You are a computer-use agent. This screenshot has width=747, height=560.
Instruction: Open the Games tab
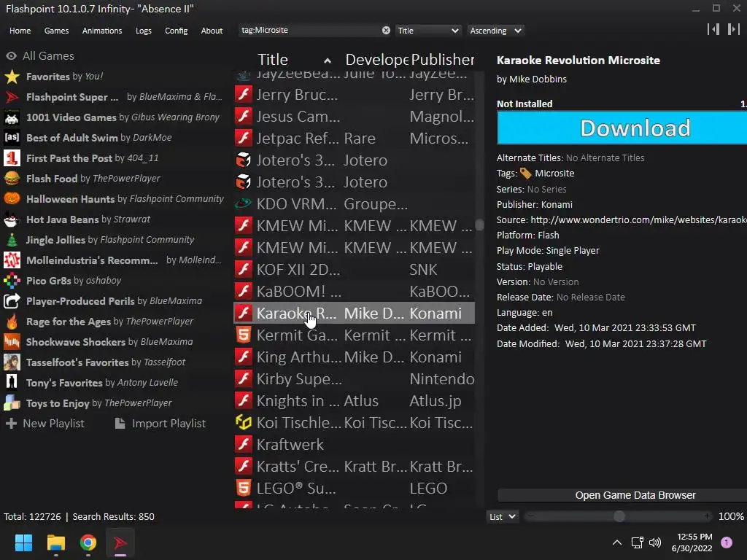click(x=56, y=31)
